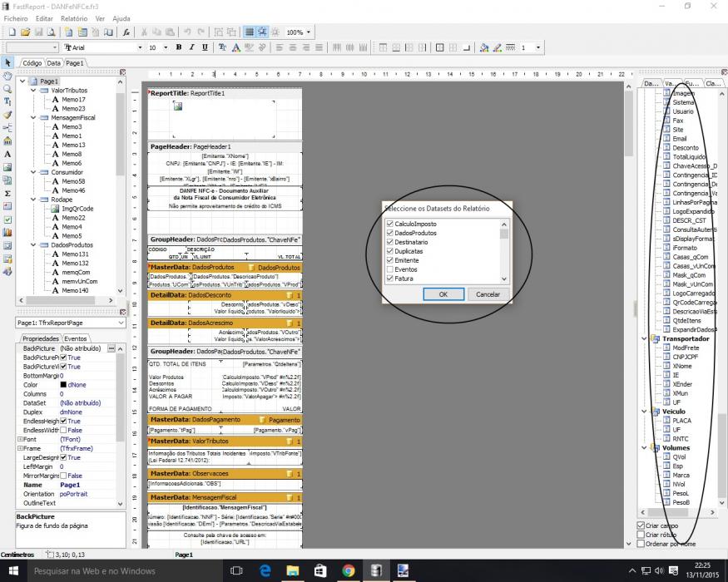Open the Editar menu
Screen dimensions: 728x582
[x=44, y=18]
